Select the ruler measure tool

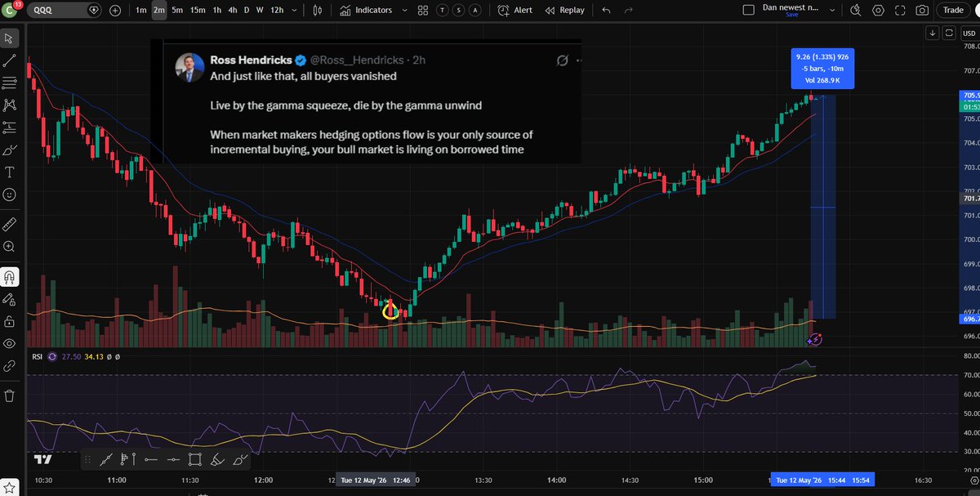pos(9,223)
